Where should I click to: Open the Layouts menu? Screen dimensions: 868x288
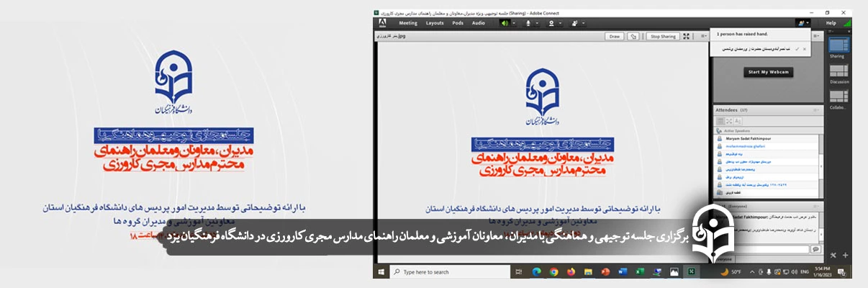435,23
